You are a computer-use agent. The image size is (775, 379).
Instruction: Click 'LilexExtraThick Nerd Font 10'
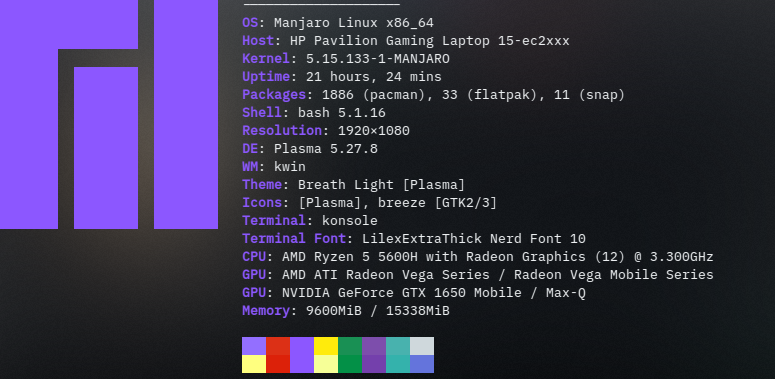474,239
